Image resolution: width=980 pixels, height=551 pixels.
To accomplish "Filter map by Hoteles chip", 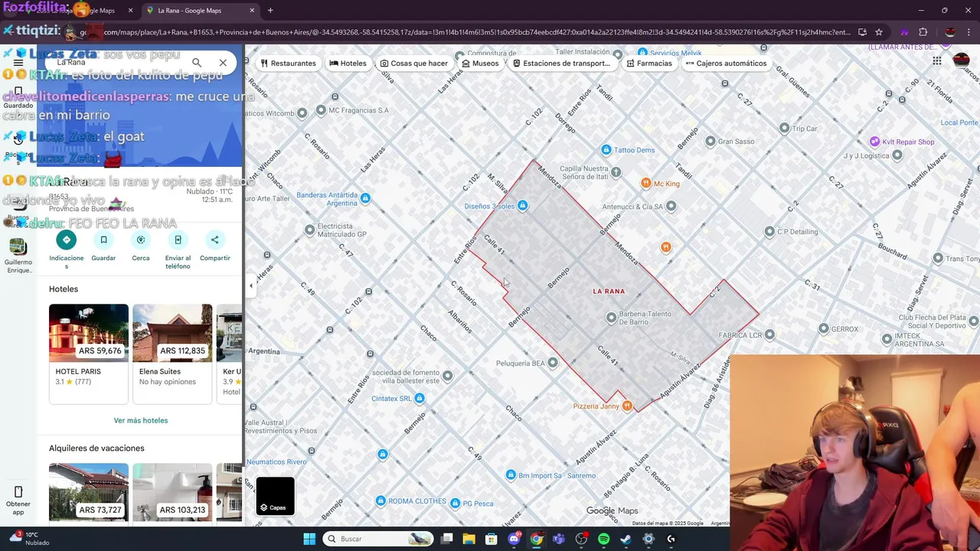I will [x=348, y=64].
